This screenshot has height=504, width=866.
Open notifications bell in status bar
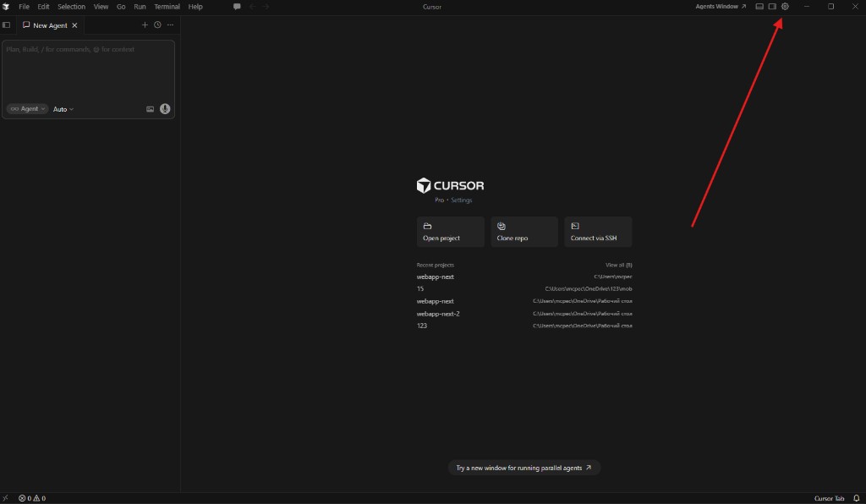pos(857,498)
